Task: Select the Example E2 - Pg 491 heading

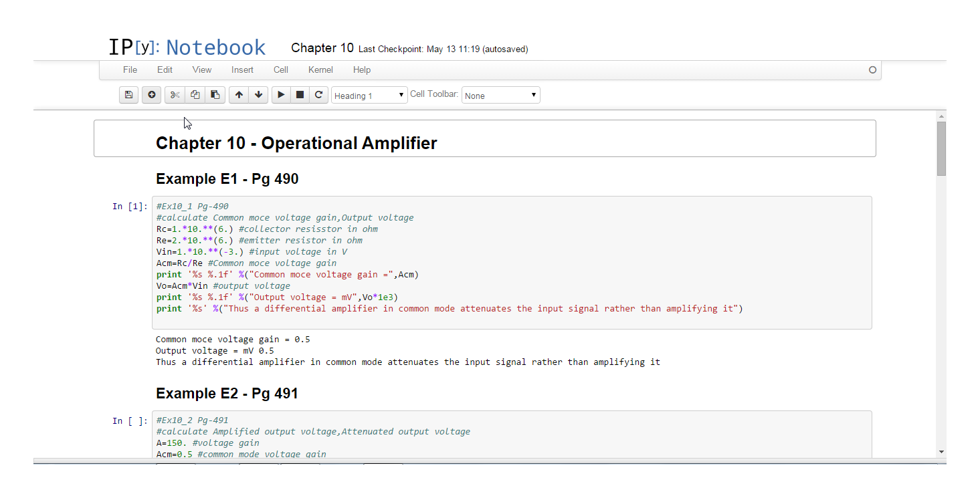Action: coord(227,393)
